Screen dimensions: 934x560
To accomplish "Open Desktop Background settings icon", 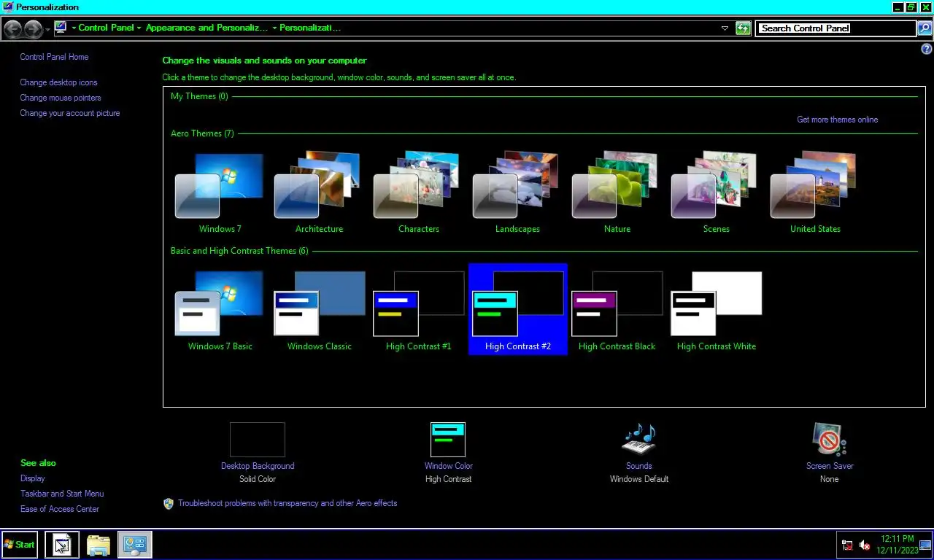I will point(258,440).
